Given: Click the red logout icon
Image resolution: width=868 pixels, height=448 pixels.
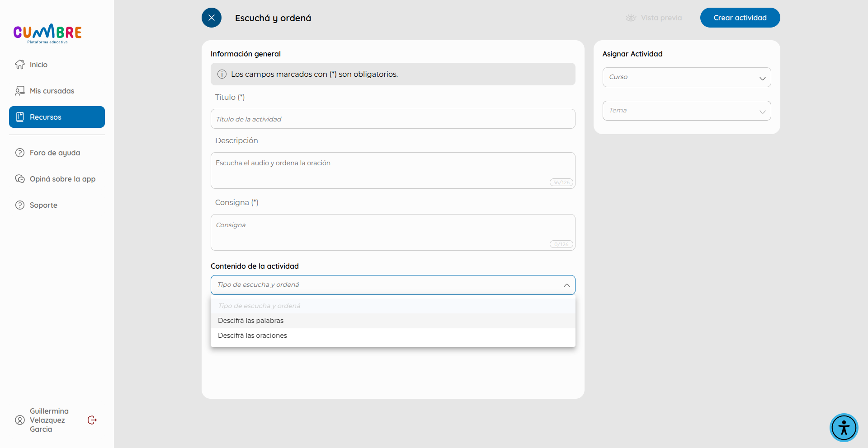Looking at the screenshot, I should click(92, 420).
